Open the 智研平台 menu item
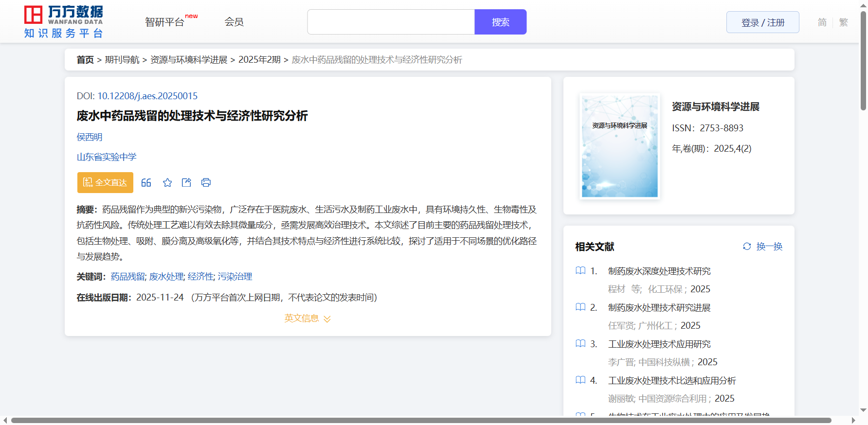This screenshot has width=868, height=425. point(165,22)
